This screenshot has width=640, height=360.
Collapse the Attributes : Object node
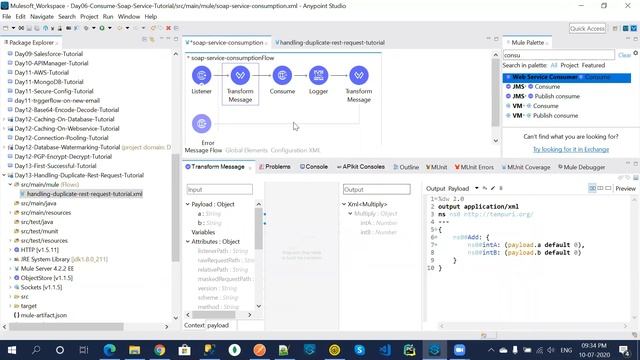coord(188,242)
